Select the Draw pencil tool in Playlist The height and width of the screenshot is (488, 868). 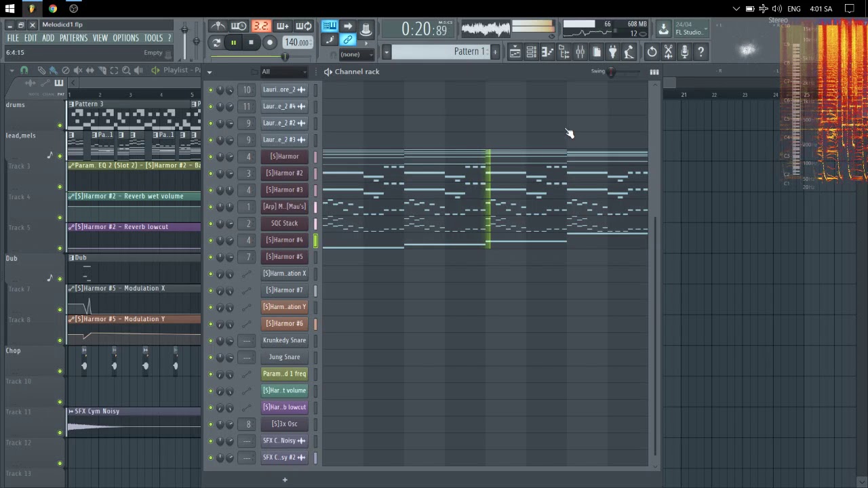tap(41, 70)
